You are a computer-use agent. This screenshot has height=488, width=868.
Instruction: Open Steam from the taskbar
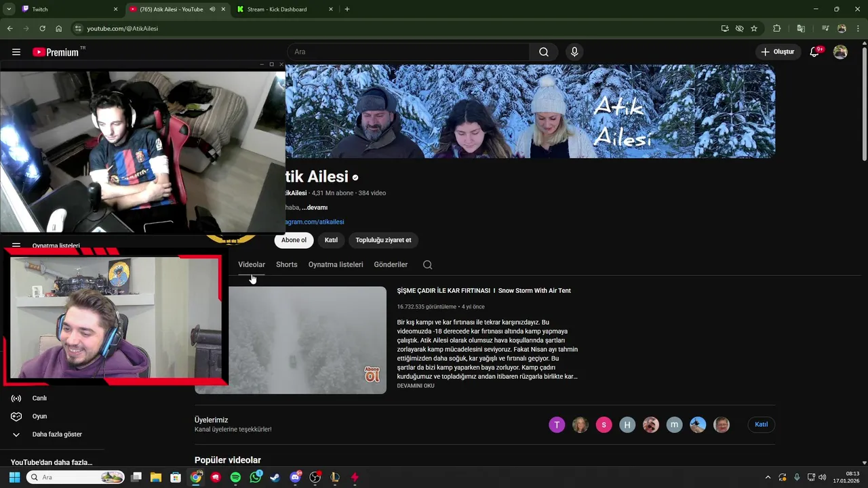[275, 477]
